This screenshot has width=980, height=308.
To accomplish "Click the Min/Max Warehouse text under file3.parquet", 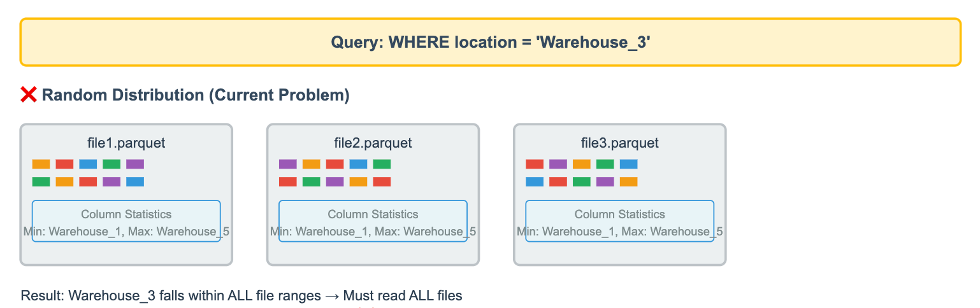I will pyautogui.click(x=619, y=232).
